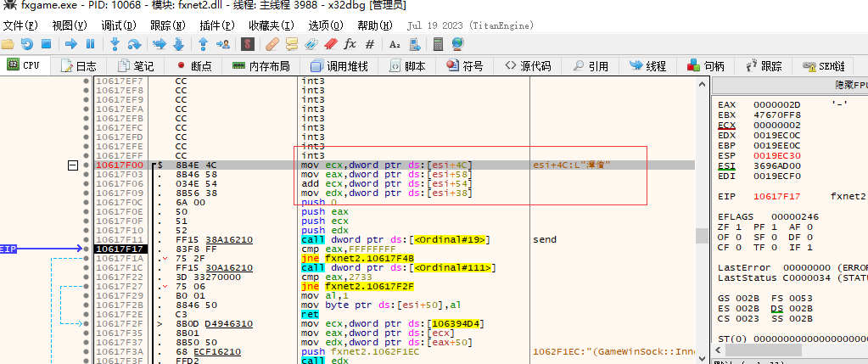Open the 文件 menu
Screen dimensions: 868x364
coord(20,25)
